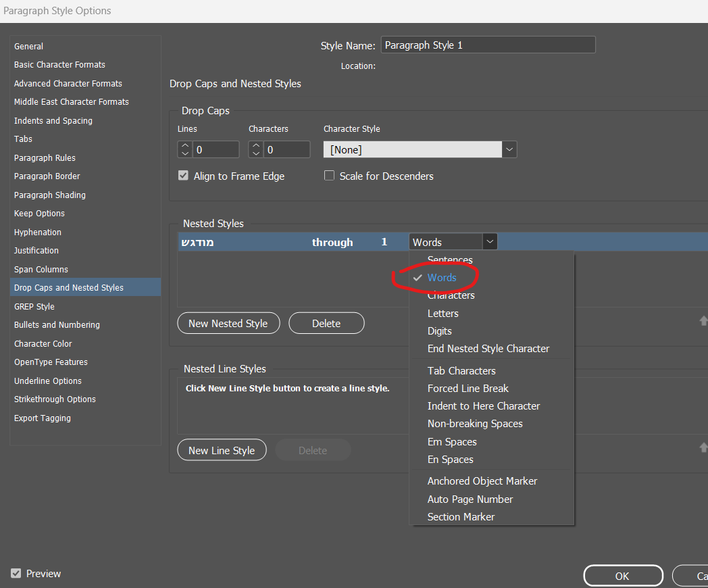Select Drop Caps and Nested Styles category

(x=85, y=287)
